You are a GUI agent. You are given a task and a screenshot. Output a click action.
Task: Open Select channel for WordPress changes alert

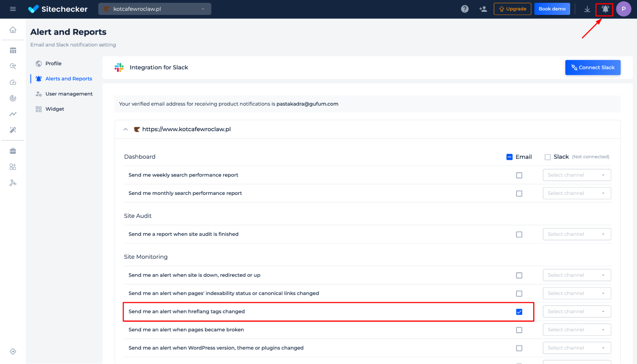pyautogui.click(x=577, y=348)
